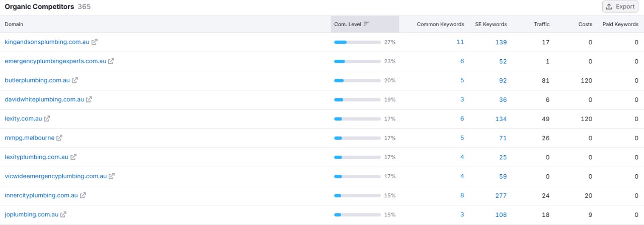Sort table by Traffic column
Image resolution: width=644 pixels, height=225 pixels.
542,24
